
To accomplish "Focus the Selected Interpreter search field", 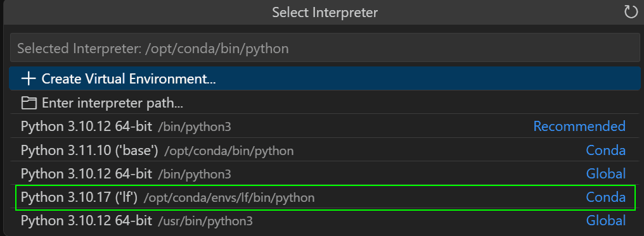I will click(325, 49).
